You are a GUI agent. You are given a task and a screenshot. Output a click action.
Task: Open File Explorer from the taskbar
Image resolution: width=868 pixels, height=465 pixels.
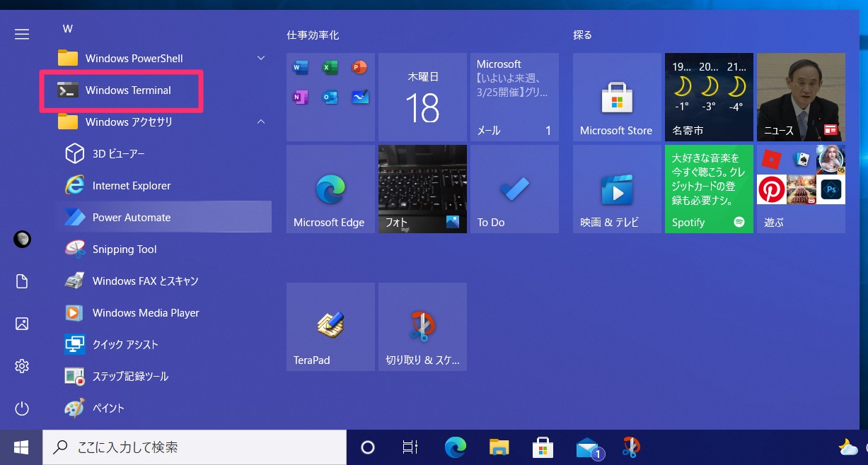click(x=499, y=447)
